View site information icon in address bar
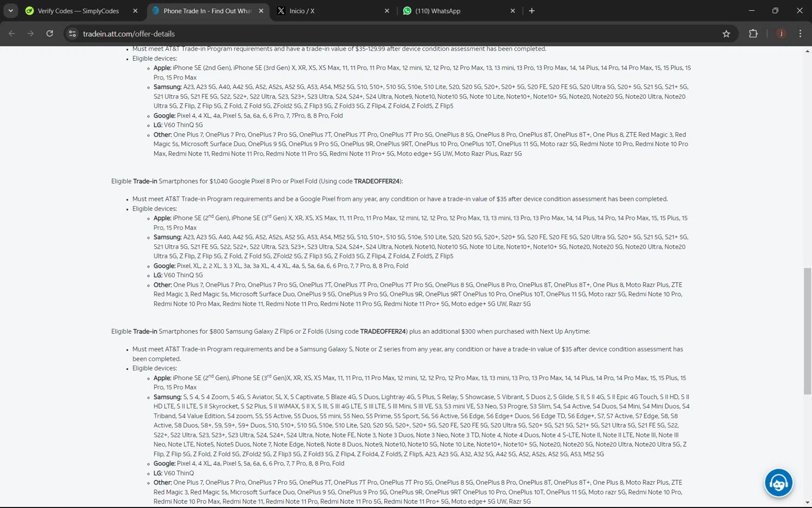 click(72, 34)
